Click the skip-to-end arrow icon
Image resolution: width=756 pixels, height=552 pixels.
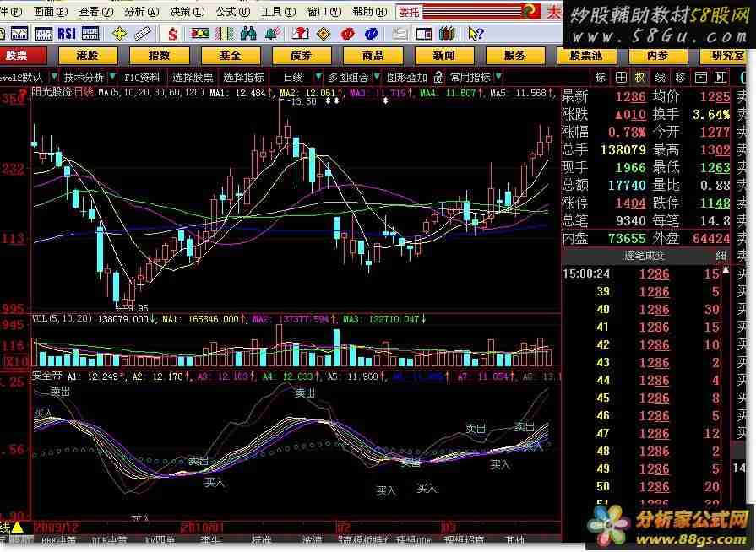pos(721,77)
